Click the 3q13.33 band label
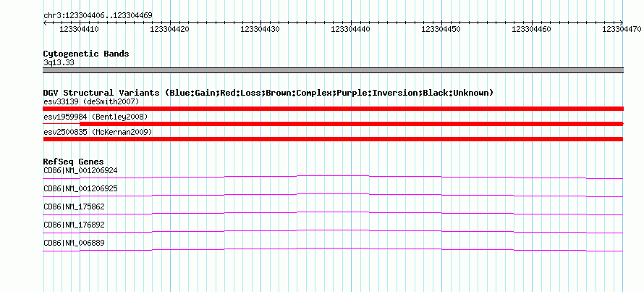The image size is (644, 292). [x=59, y=63]
